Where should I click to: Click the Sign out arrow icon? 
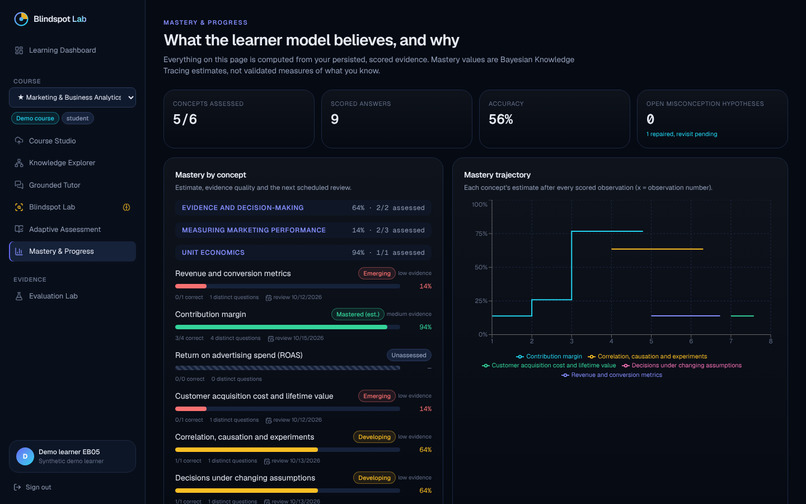click(17, 487)
